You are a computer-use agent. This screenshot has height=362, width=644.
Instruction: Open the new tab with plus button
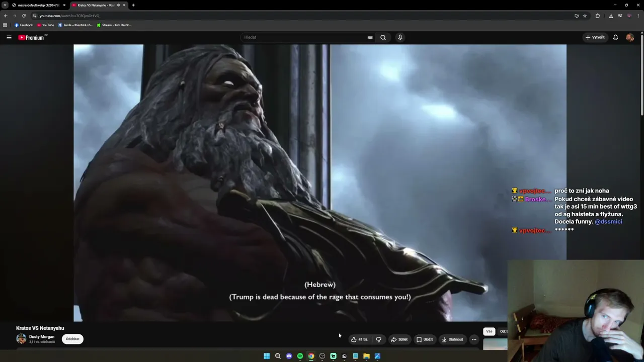point(133,5)
